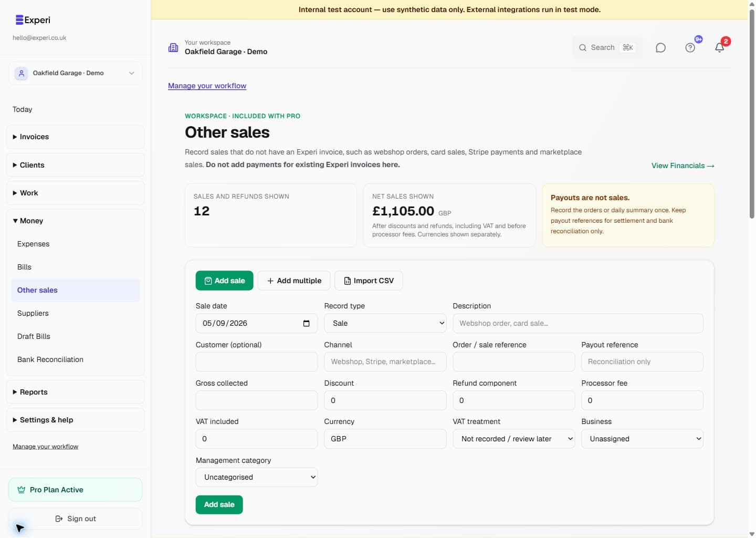Open the Oakfield Garage workspace switcher dropdown
The width and height of the screenshot is (756, 538).
pos(76,73)
